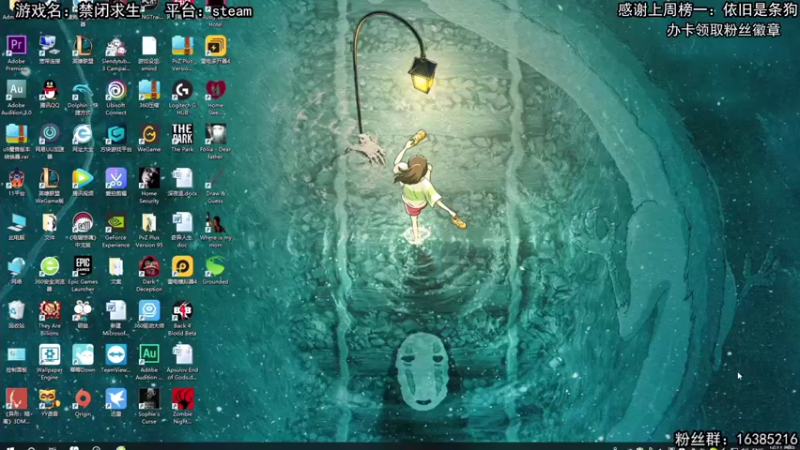Launch WeGame
800x450 pixels.
coord(149,134)
